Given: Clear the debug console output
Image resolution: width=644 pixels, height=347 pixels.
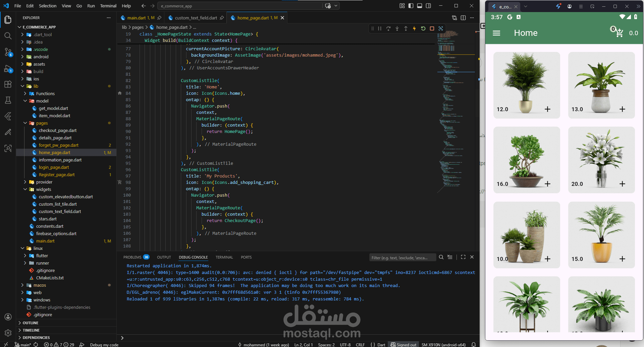Looking at the screenshot, I should pyautogui.click(x=450, y=257).
